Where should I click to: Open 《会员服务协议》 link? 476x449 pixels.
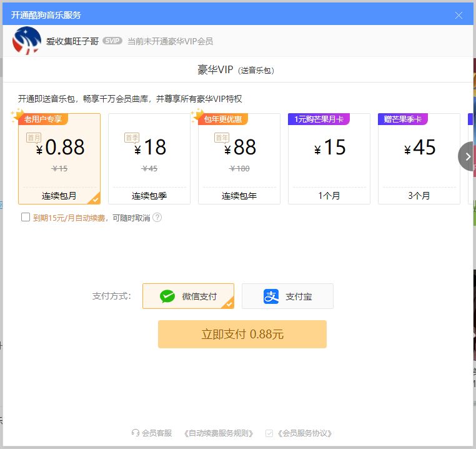305,433
